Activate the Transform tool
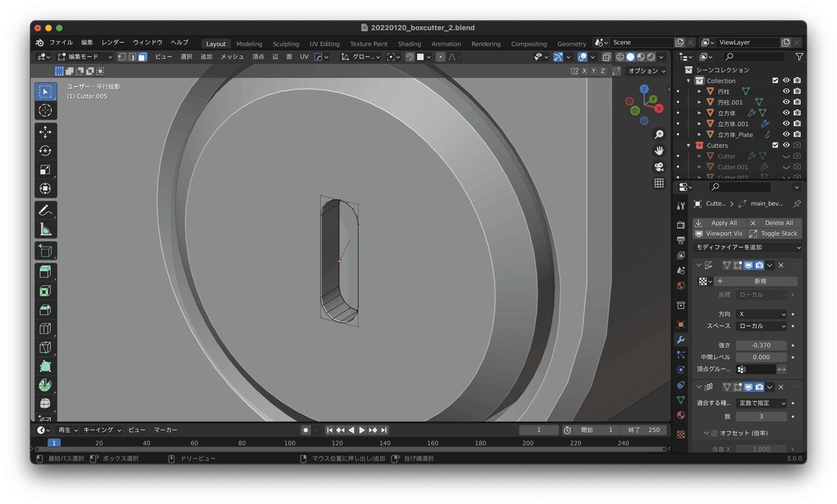Image resolution: width=837 pixels, height=504 pixels. pos(45,188)
